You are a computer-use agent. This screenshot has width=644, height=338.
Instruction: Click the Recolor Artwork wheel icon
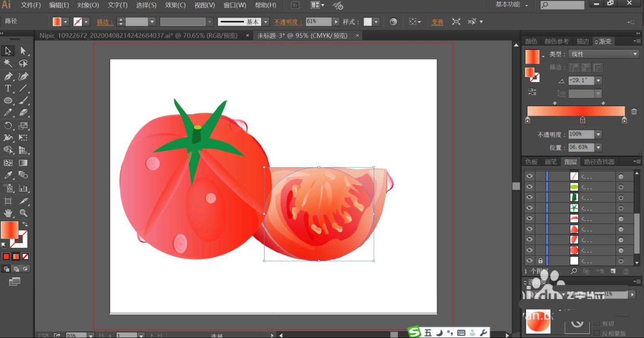coord(393,22)
